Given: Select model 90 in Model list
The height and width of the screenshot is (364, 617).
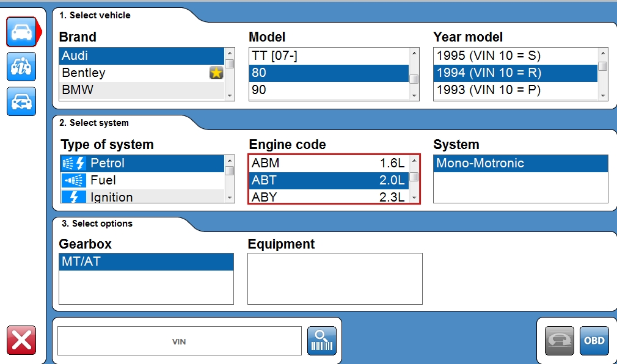Looking at the screenshot, I should pos(329,90).
